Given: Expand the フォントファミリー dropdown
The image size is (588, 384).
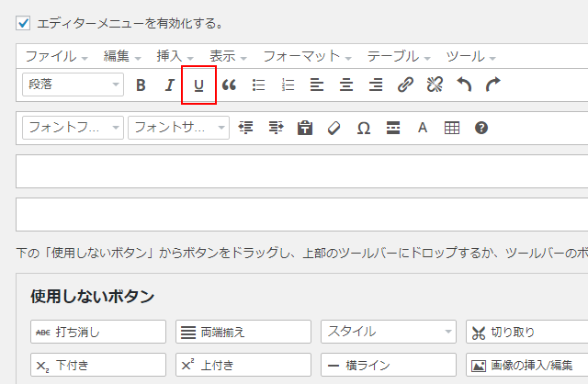Looking at the screenshot, I should click(73, 128).
